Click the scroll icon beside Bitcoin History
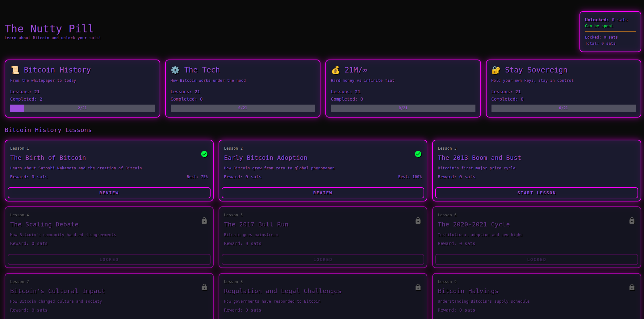The height and width of the screenshot is (319, 644). [x=15, y=70]
